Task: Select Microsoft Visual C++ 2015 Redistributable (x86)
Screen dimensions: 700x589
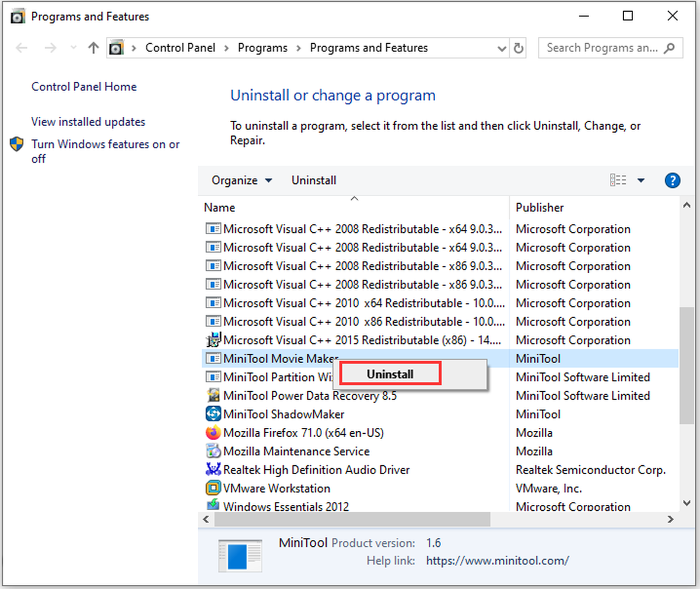Action: tap(362, 340)
